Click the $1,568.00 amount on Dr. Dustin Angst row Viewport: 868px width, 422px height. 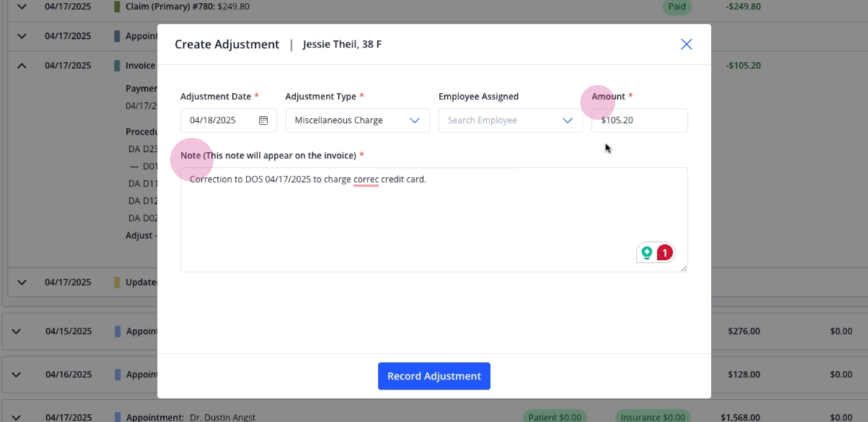pyautogui.click(x=740, y=417)
